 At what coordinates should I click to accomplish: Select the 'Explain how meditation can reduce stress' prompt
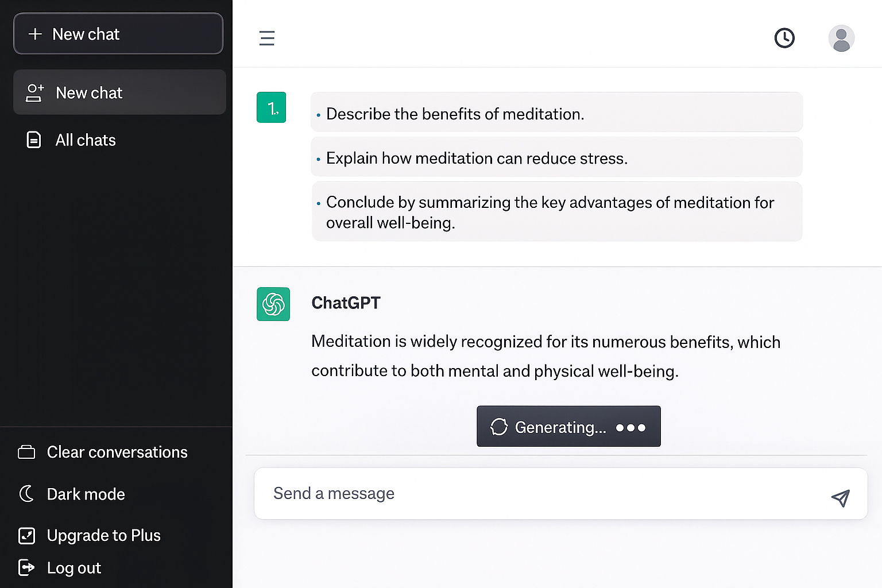[x=556, y=158]
